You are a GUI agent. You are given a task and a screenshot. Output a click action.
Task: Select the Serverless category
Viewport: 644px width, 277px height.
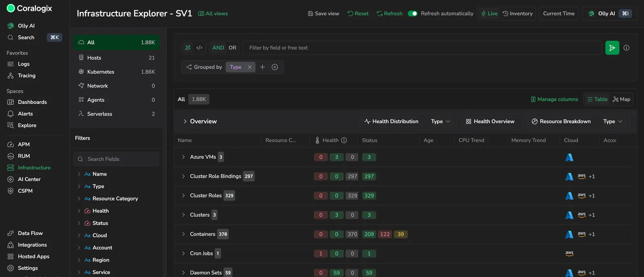tap(116, 114)
